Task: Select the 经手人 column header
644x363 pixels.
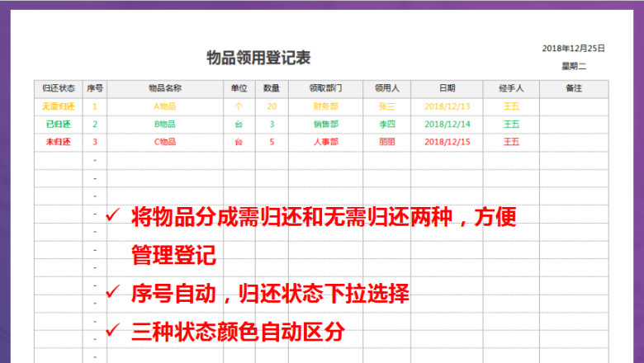Action: [x=511, y=88]
